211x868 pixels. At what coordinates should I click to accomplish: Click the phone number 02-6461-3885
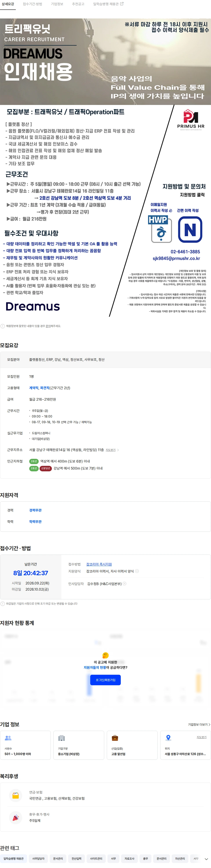pyautogui.click(x=185, y=252)
